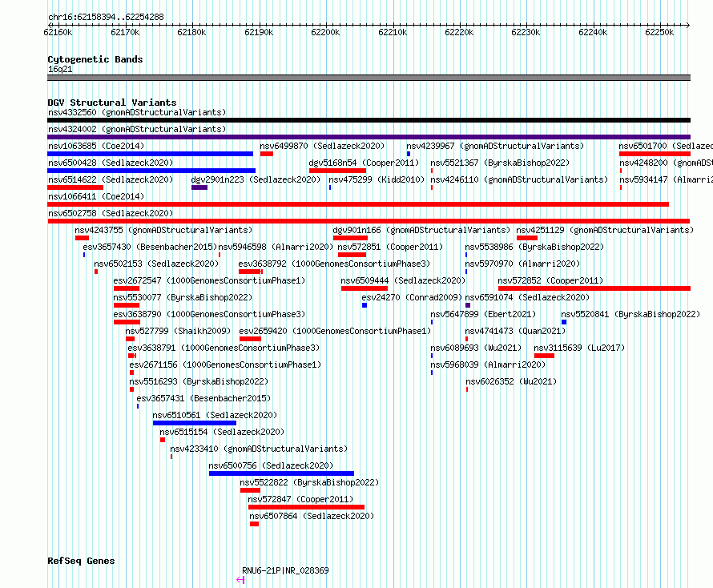Click nsv572852 (Cooper2011) variant label
The width and height of the screenshot is (713, 588).
(x=550, y=280)
